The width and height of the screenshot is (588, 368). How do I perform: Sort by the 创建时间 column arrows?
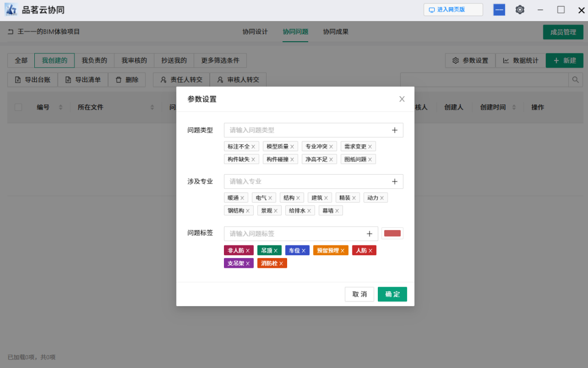[x=514, y=107]
